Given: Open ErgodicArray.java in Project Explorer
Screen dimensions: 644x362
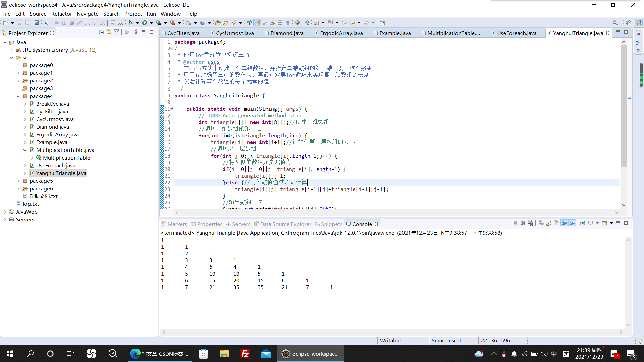Looking at the screenshot, I should (57, 135).
